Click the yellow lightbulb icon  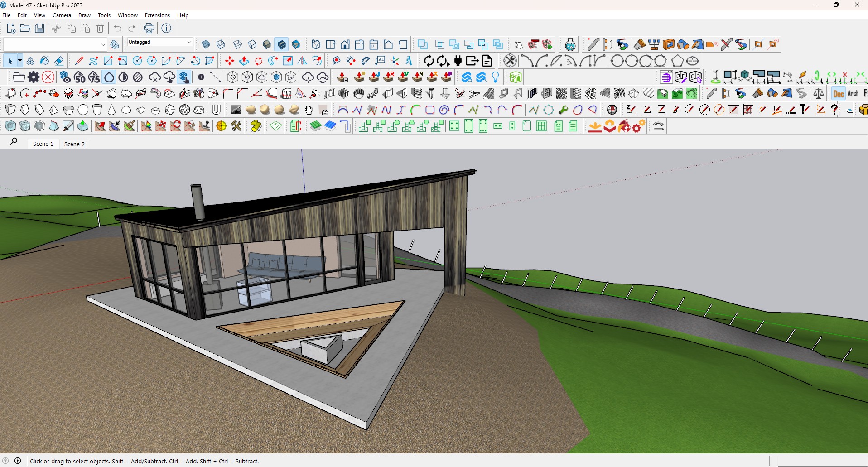point(496,77)
